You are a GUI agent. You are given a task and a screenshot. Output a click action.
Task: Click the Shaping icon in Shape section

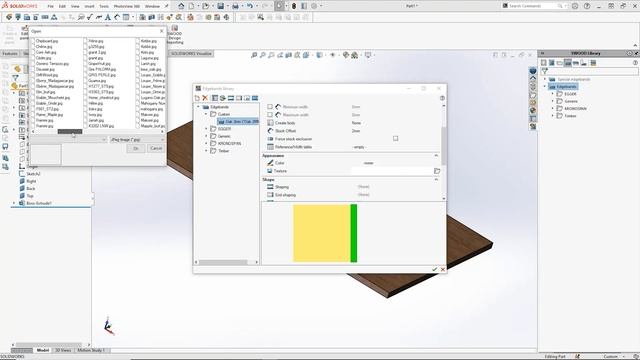270,187
